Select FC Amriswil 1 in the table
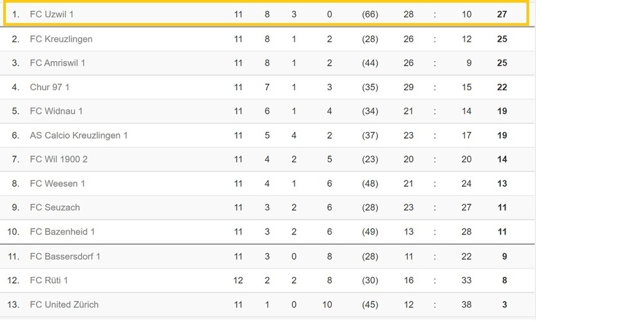644x322 pixels. 57,63
